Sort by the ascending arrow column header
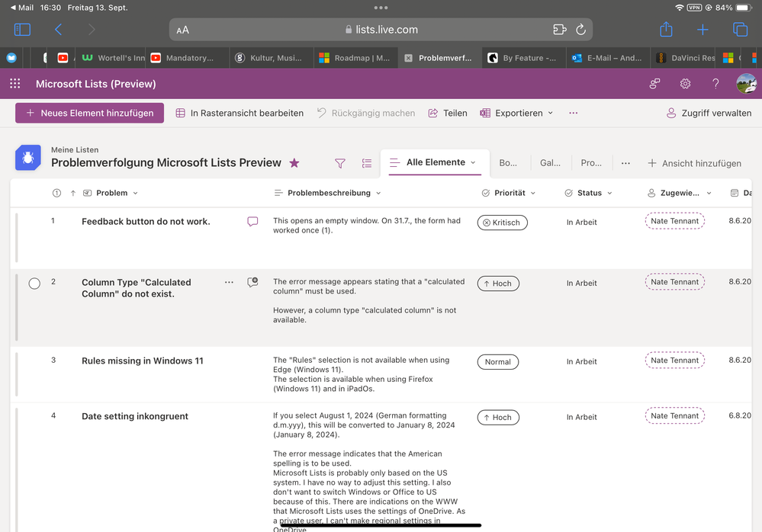 point(73,193)
